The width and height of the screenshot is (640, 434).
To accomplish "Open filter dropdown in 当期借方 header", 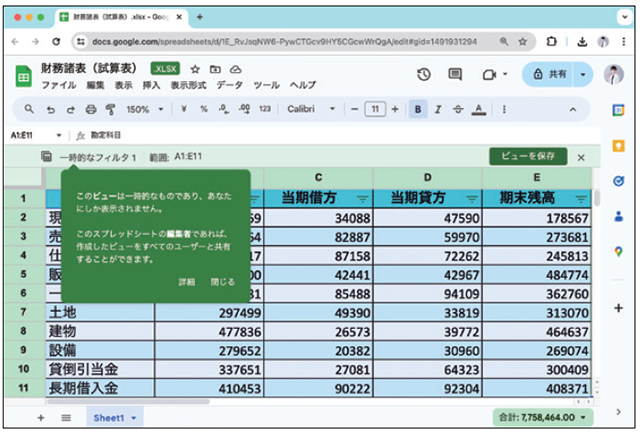I will tap(362, 198).
